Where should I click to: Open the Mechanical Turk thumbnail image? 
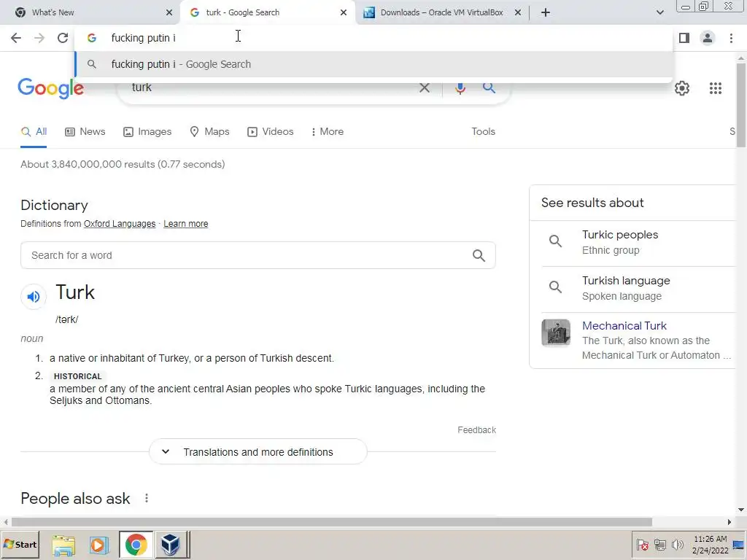click(x=555, y=332)
